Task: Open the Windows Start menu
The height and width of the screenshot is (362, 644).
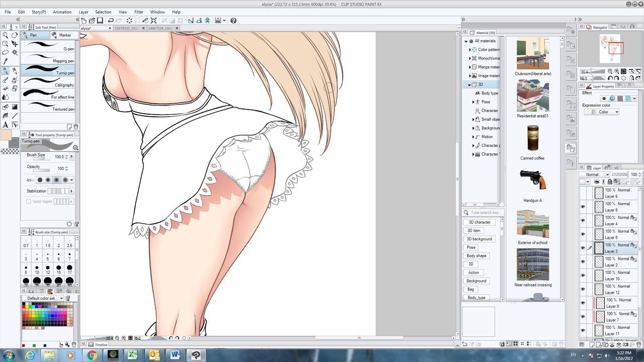Action: pos(9,355)
